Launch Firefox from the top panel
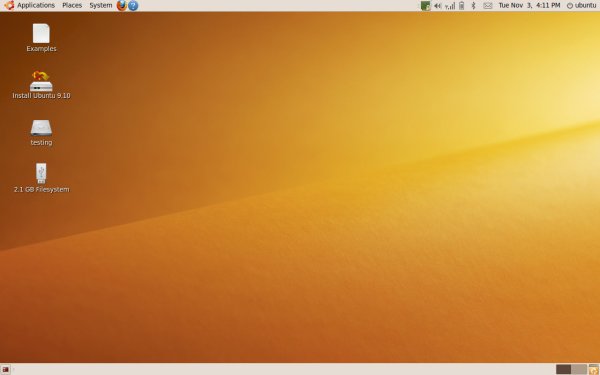Viewport: 600px width, 375px height. click(122, 5)
